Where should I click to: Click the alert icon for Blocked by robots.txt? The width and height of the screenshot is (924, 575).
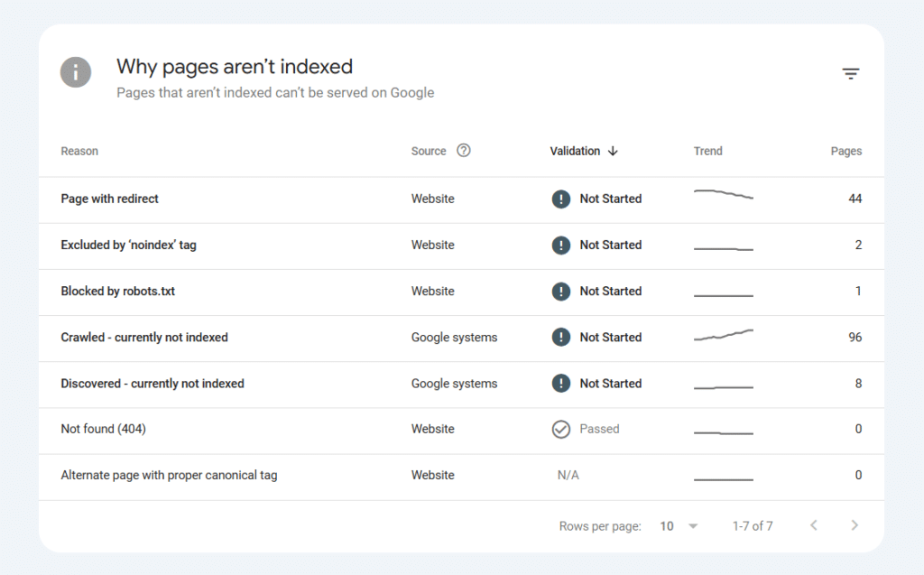click(x=561, y=292)
